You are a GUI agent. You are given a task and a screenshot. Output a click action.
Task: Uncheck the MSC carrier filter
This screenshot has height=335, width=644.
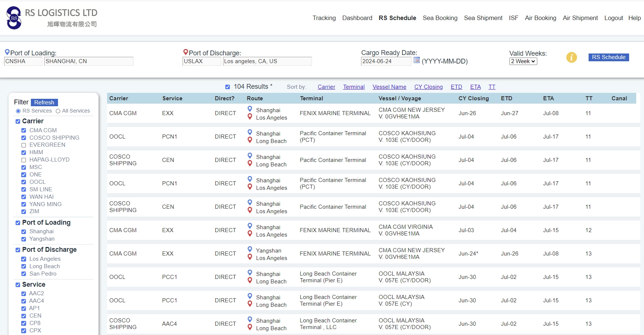click(x=24, y=167)
